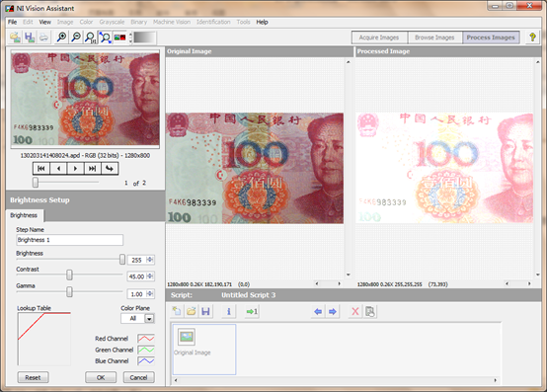Open the View menu
547x392 pixels.
click(x=44, y=22)
